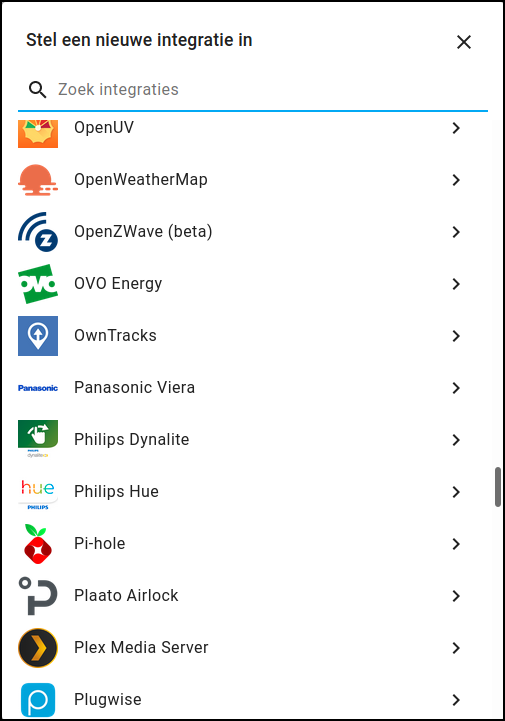
Task: Focus the Zoek integraties search field
Action: (x=252, y=89)
